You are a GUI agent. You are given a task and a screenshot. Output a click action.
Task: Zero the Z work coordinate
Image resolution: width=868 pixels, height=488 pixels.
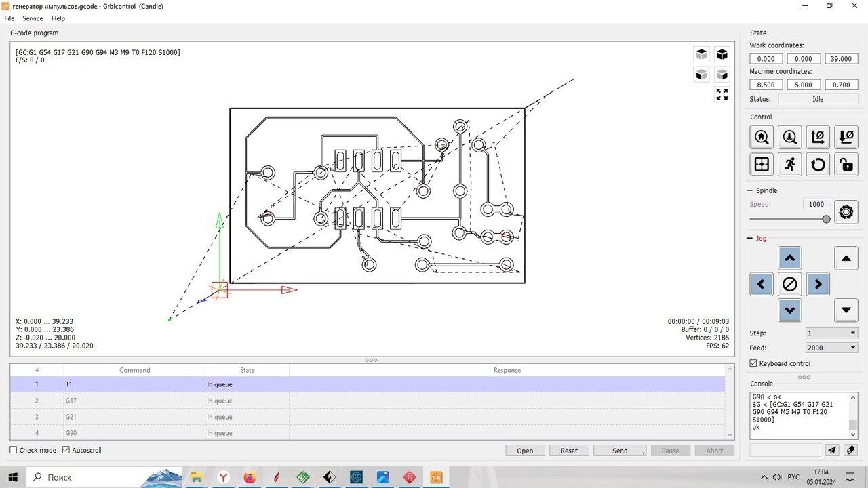click(846, 138)
